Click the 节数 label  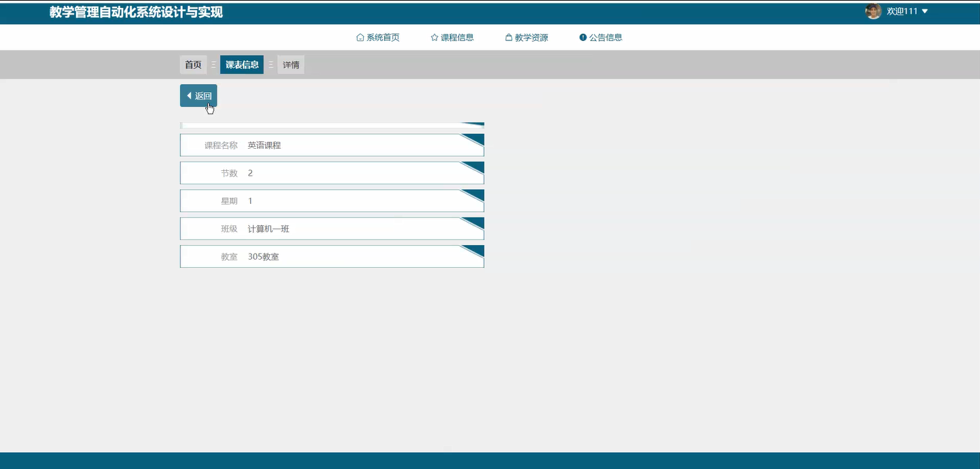pos(229,173)
